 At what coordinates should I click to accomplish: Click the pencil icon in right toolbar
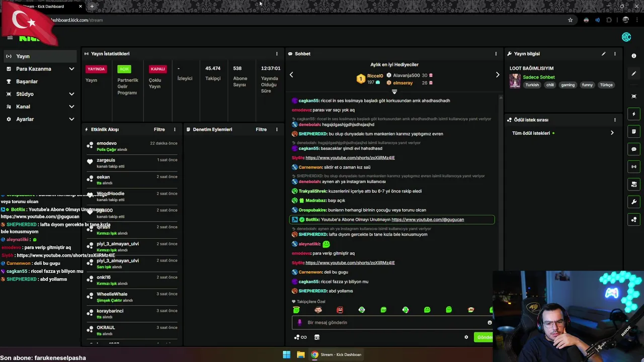[x=634, y=73]
